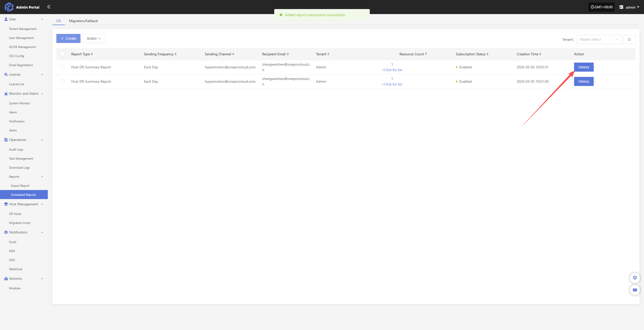Collapse the sidebar with double-chevron icon
Screen dimensions: 644x330
coord(49,7)
